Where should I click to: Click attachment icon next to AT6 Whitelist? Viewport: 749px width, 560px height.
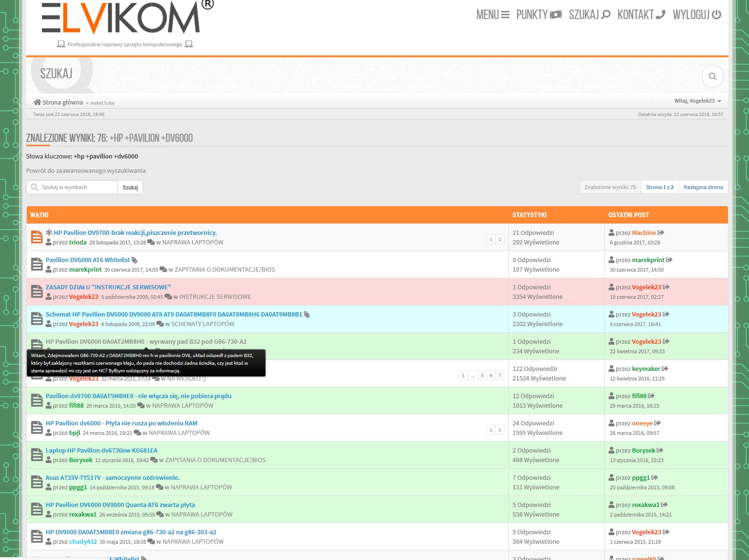[x=135, y=260]
